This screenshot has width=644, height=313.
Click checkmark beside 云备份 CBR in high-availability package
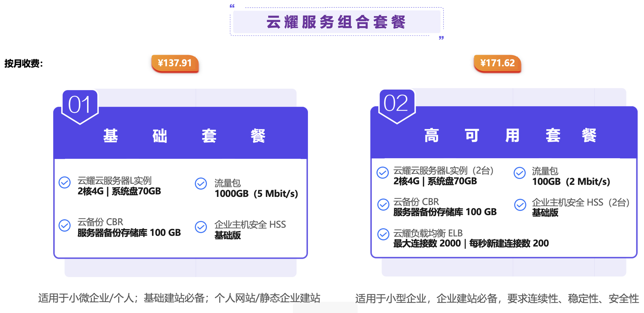pos(383,205)
